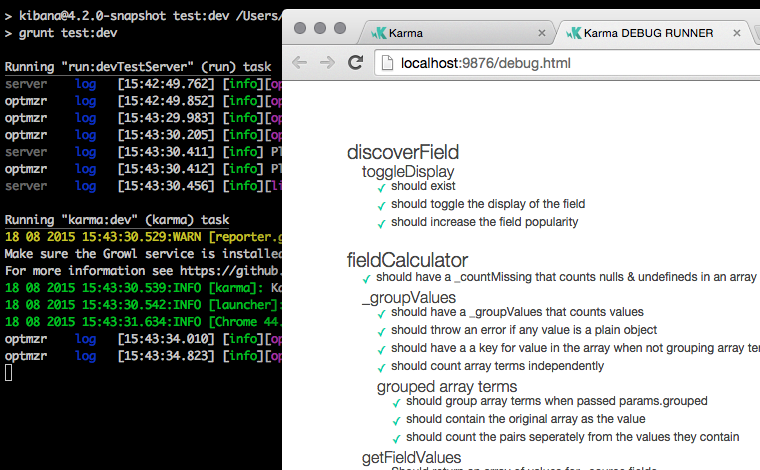Image resolution: width=760 pixels, height=470 pixels.
Task: Click the page icon in the address bar
Action: tap(387, 63)
